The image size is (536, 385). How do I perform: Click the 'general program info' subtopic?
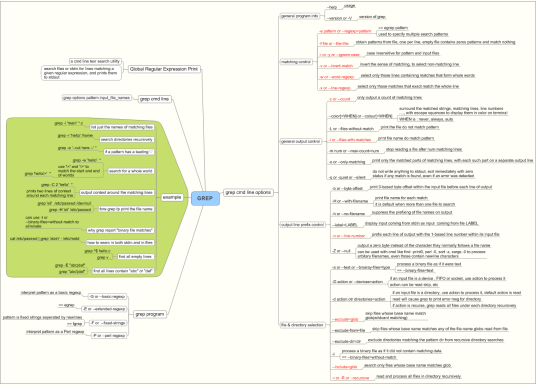point(300,16)
